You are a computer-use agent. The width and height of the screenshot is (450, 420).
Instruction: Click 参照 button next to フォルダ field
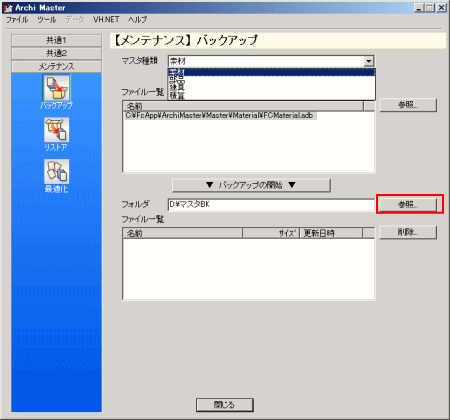click(x=408, y=204)
